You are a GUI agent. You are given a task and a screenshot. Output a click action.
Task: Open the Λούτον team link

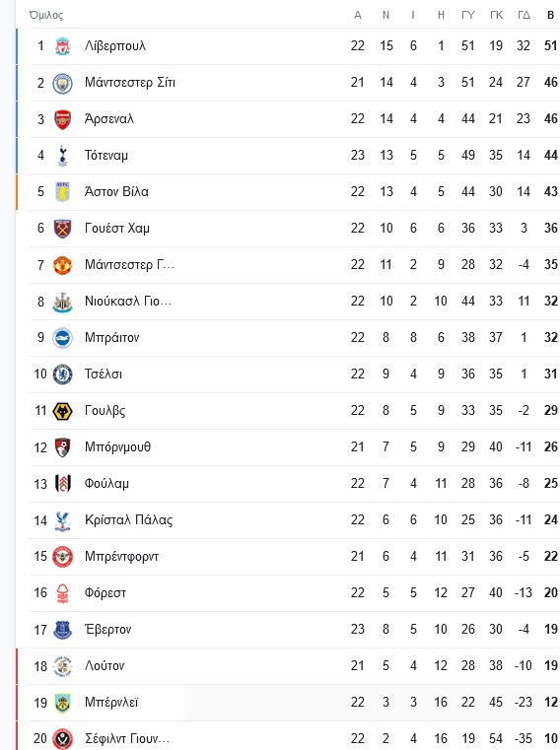[x=105, y=666]
